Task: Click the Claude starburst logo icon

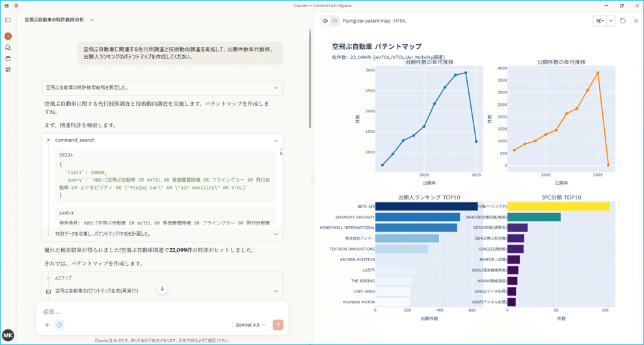Action: click(16, 6)
